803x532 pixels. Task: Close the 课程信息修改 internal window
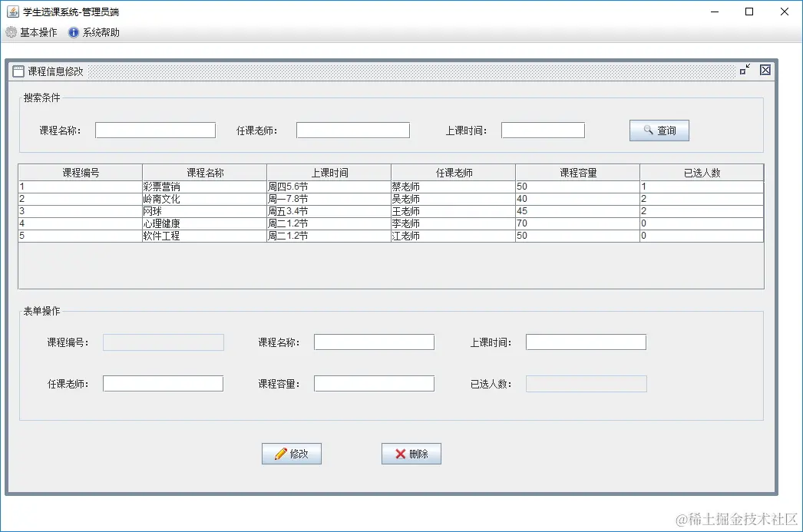(765, 70)
